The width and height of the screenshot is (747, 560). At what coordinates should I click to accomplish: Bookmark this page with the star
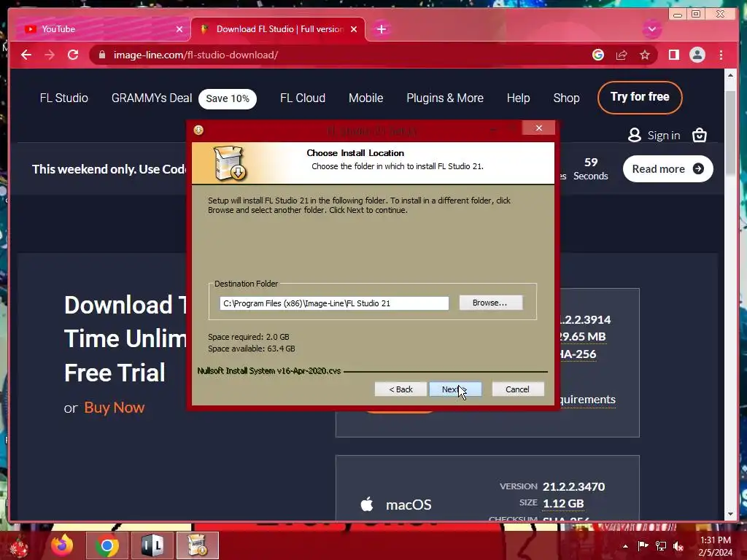click(x=645, y=55)
